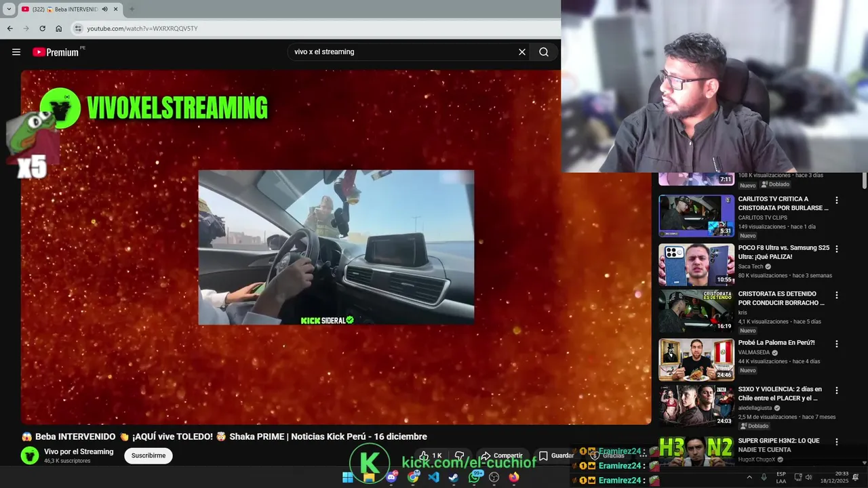Viewport: 868px width, 488px height.
Task: Mute the tab via its speaker icon
Action: click(105, 9)
